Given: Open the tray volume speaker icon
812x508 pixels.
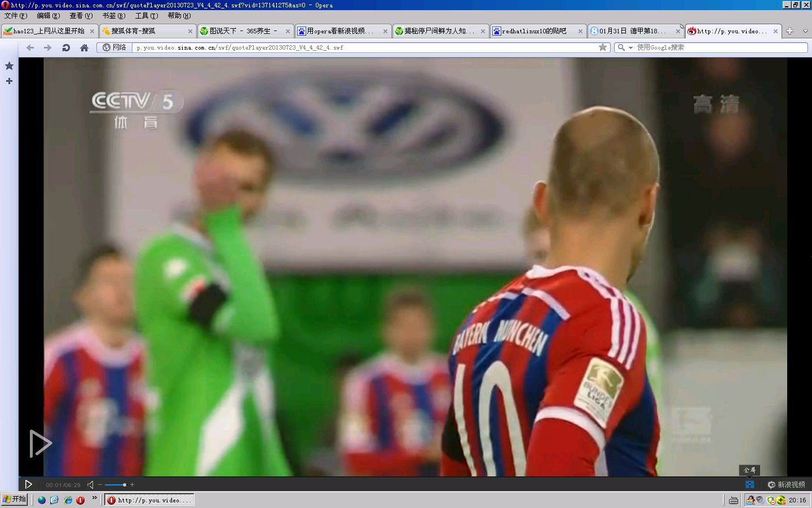Looking at the screenshot, I should coord(760,500).
